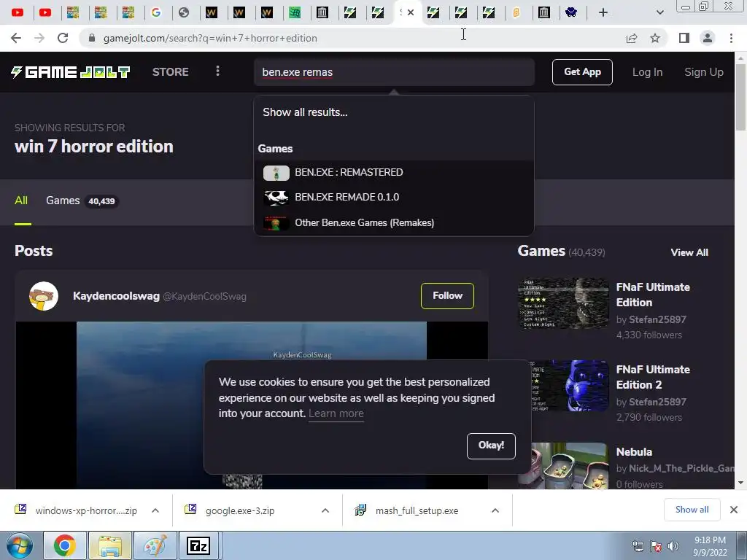Click the Get App button
Screen dimensions: 747x560
click(x=582, y=72)
